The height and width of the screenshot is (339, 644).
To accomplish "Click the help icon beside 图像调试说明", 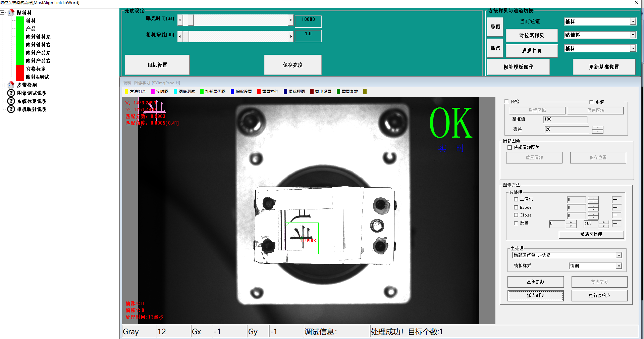I will point(11,93).
